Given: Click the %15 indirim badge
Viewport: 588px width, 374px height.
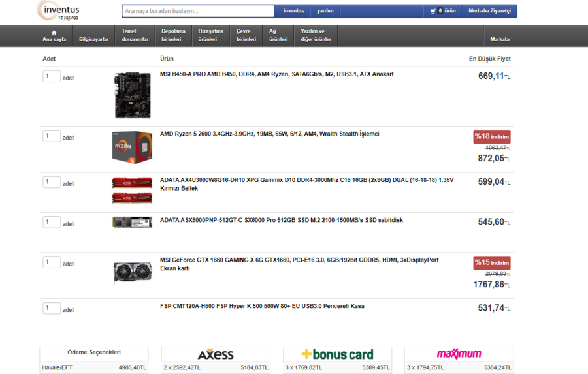Looking at the screenshot, I should 491,262.
